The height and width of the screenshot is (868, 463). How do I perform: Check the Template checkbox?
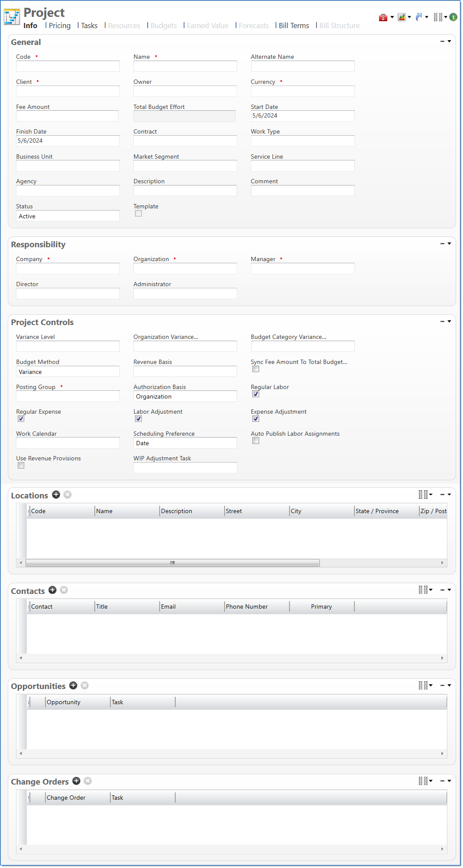tap(138, 214)
